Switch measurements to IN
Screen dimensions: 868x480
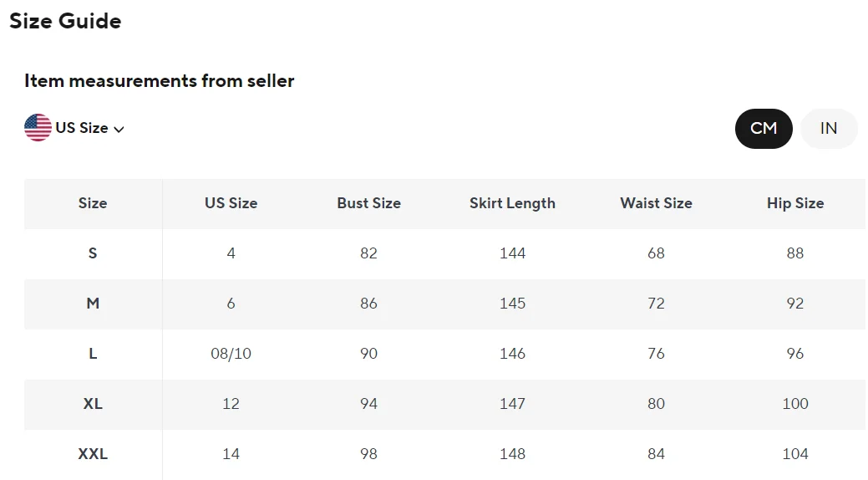point(829,129)
